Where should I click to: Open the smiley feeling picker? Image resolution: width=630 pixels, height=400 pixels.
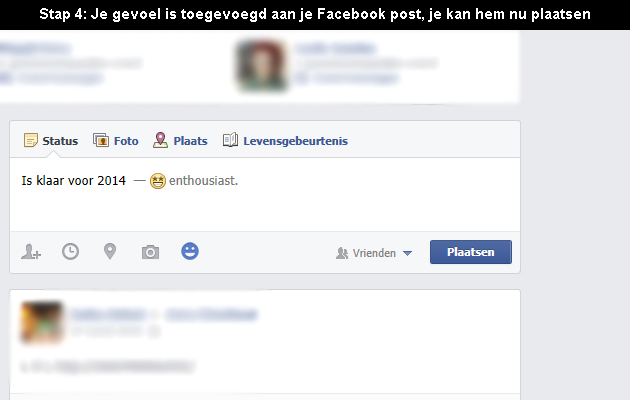190,251
